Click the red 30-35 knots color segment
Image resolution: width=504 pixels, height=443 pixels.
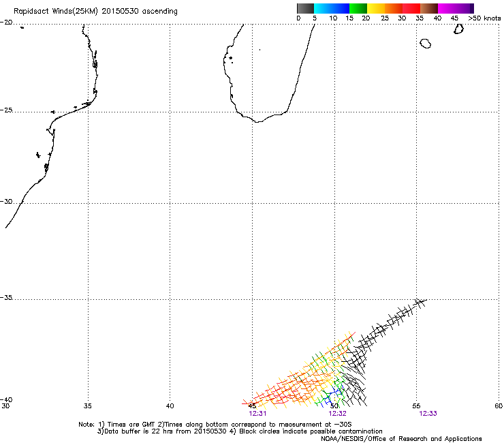411,8
